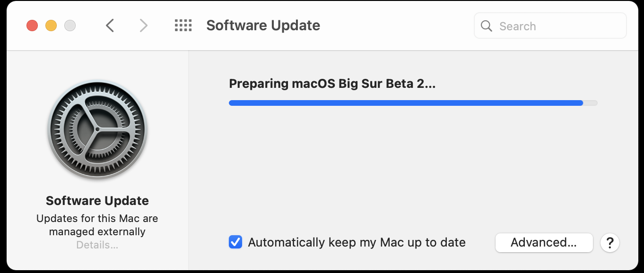Click the magnifying glass search icon
The width and height of the screenshot is (644, 273).
click(x=487, y=26)
